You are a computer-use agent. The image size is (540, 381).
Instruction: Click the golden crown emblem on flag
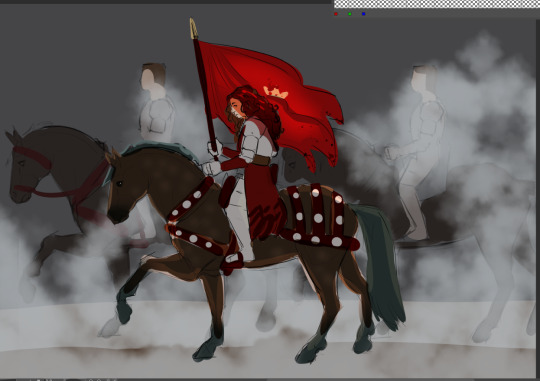(276, 92)
